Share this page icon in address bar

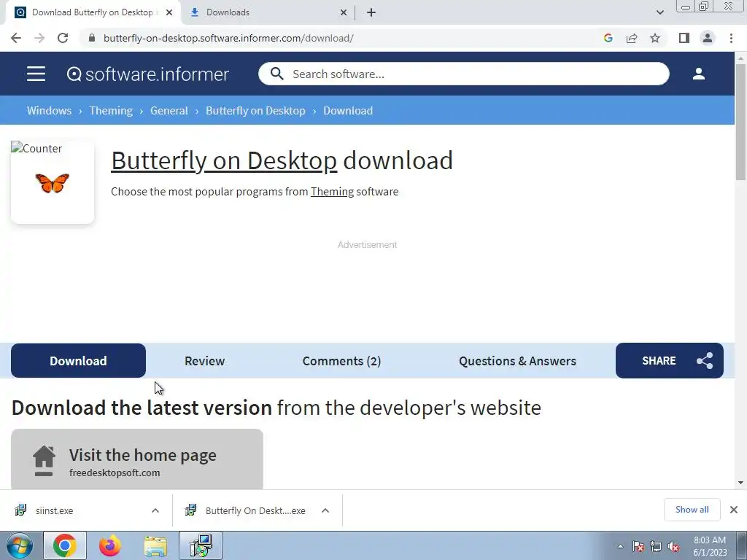[x=632, y=38]
